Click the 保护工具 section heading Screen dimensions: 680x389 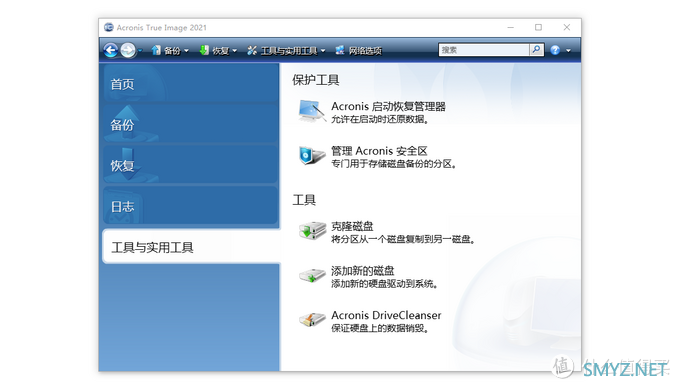316,80
